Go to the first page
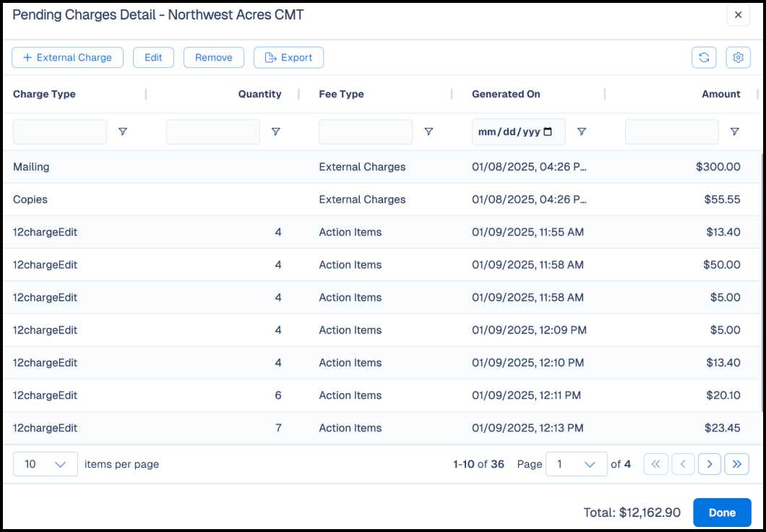The width and height of the screenshot is (766, 532). tap(655, 464)
